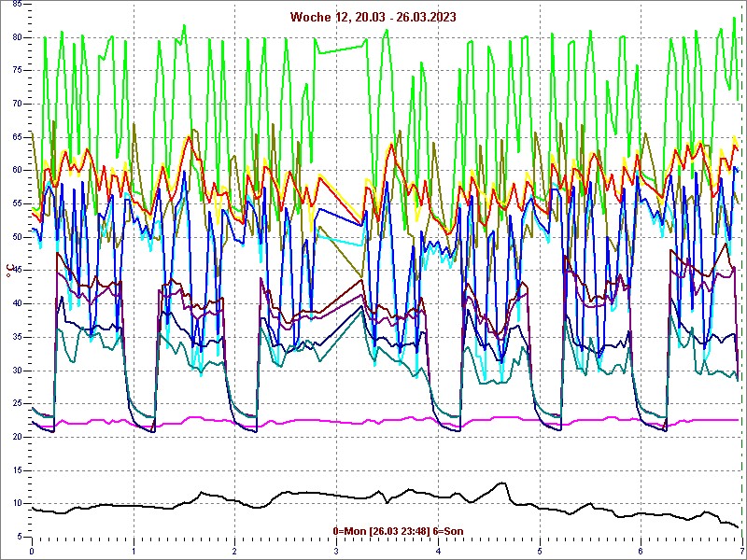Click the y-axis value 70
Image resolution: width=747 pixels, height=560 pixels.
click(x=17, y=105)
